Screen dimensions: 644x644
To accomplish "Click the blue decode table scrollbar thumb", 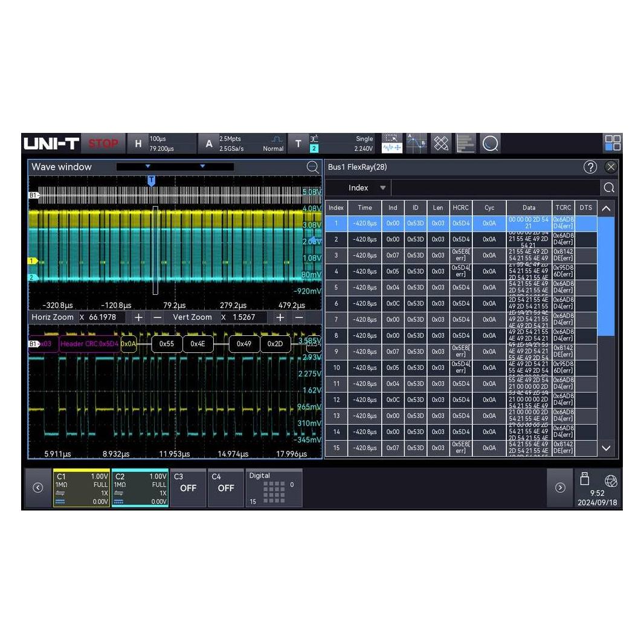I will pos(606,277).
